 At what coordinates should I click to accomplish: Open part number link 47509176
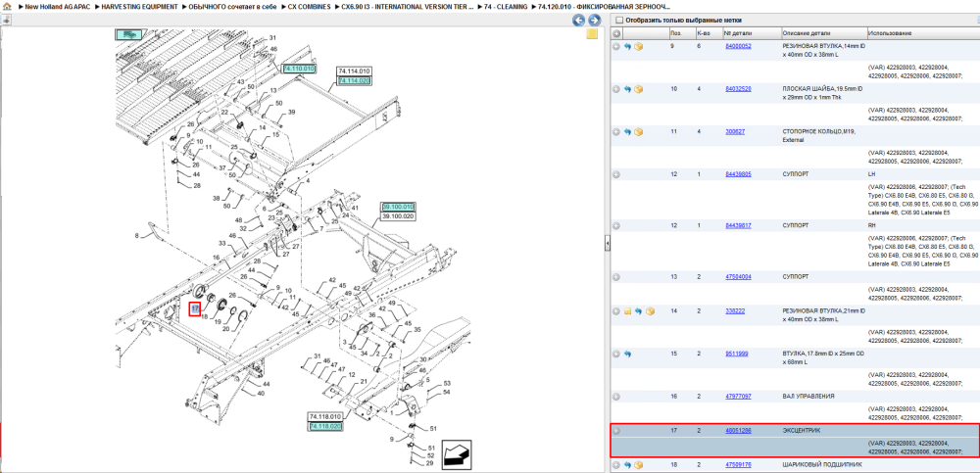[x=738, y=465]
